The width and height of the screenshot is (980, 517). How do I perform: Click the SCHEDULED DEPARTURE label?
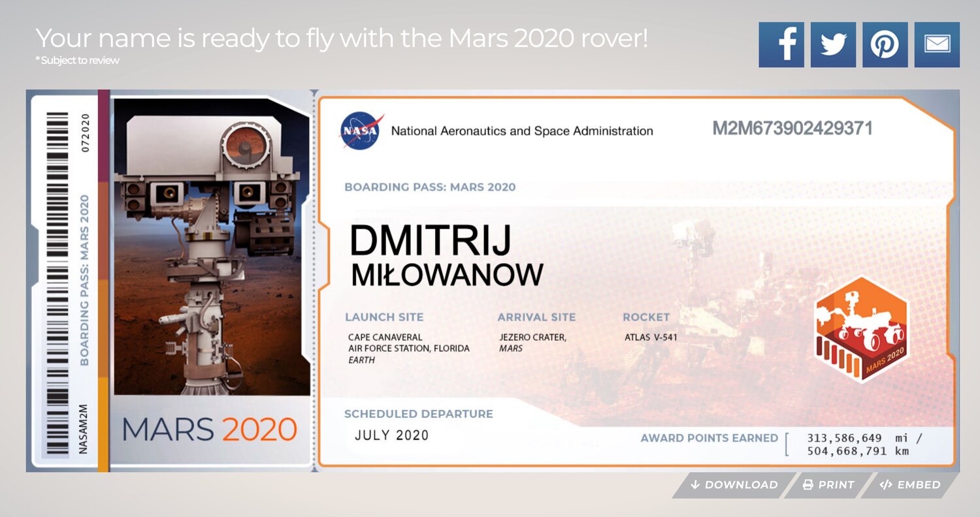[x=419, y=414]
